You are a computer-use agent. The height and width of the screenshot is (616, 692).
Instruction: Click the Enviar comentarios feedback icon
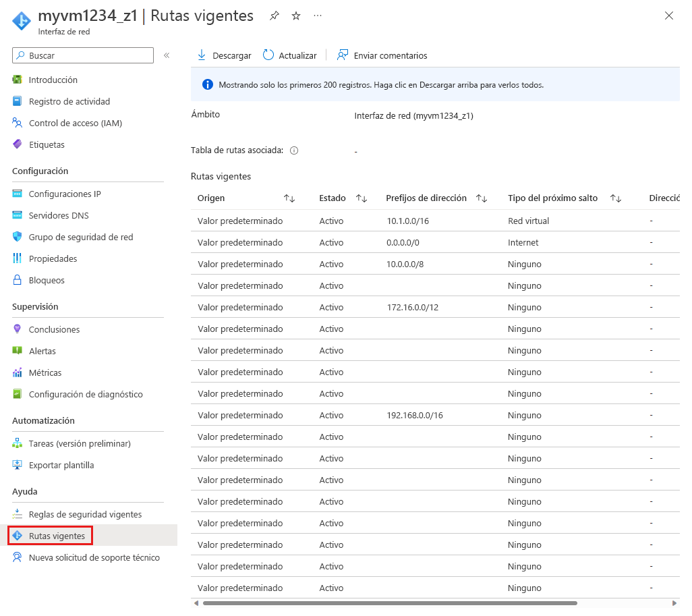[343, 55]
